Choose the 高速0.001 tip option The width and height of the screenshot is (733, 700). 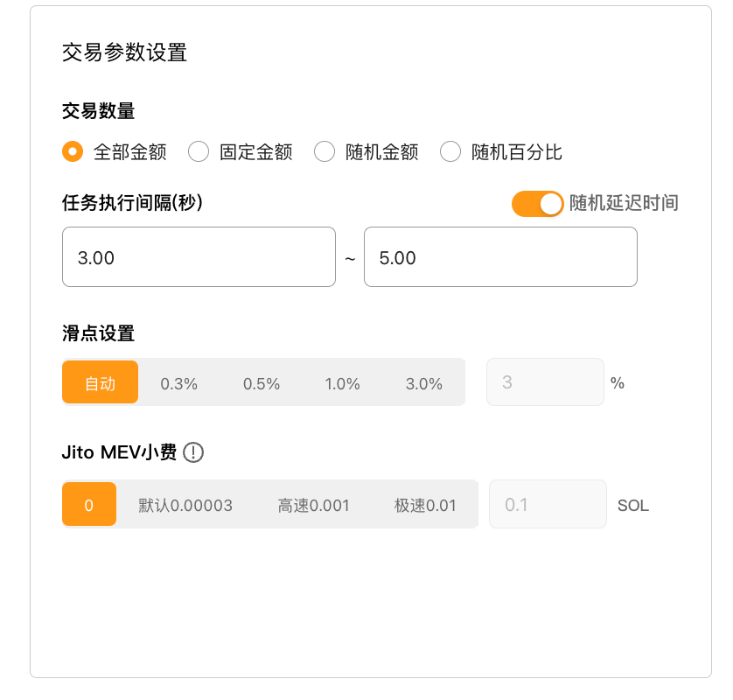[x=314, y=505]
